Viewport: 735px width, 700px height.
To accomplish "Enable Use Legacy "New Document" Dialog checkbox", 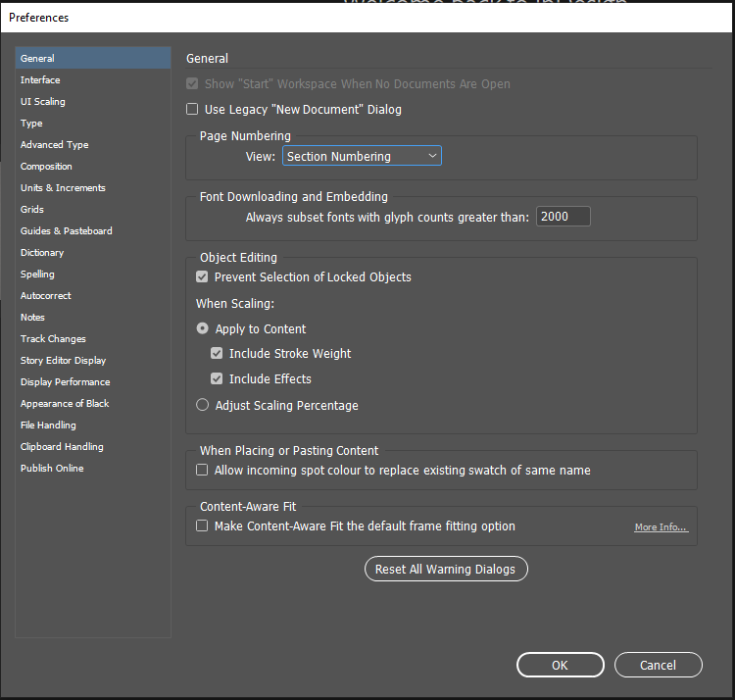I will 192,109.
